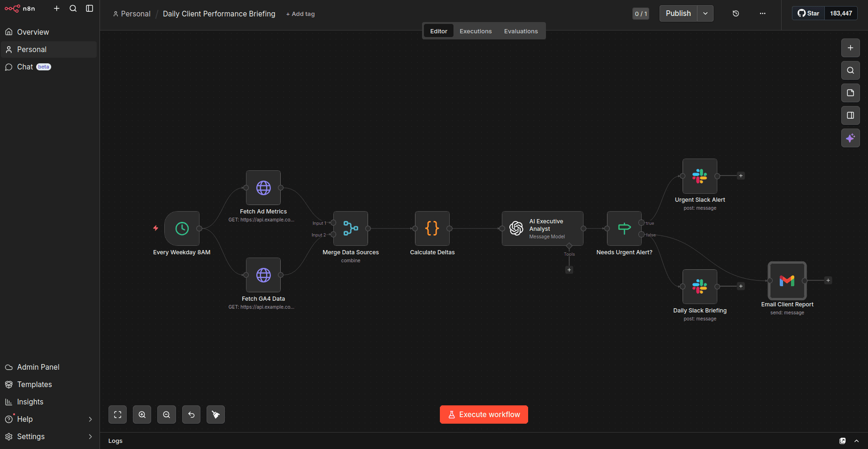The image size is (868, 449).
Task: Add a sticky note from the right toolbar
Action: tap(850, 93)
